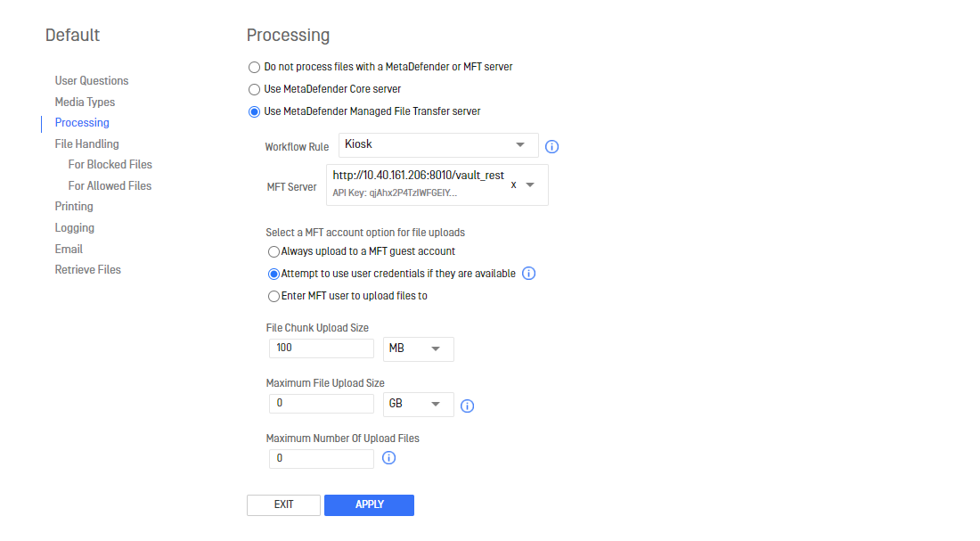The width and height of the screenshot is (980, 541).
Task: Click the info icon next to user credentials option
Action: [x=528, y=274]
